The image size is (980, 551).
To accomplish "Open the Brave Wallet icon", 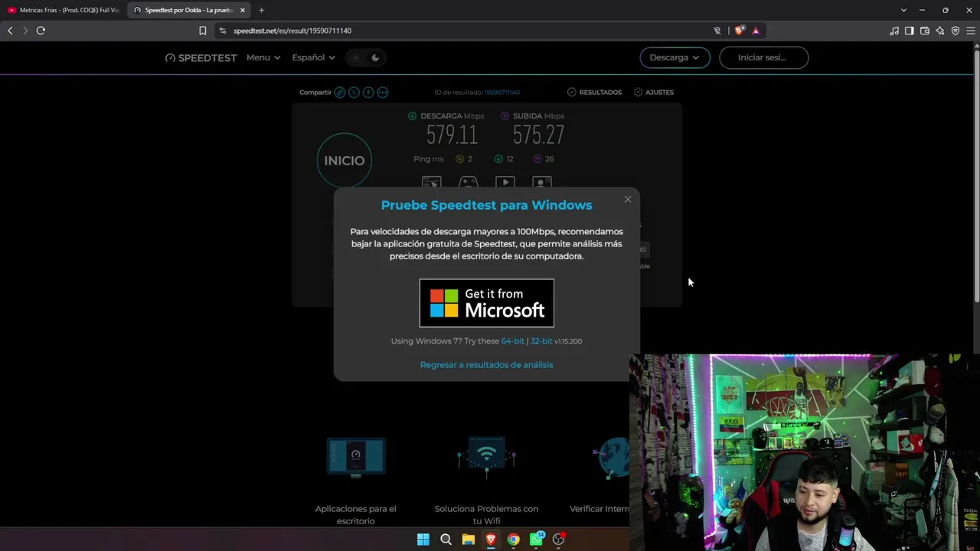I will 925,31.
